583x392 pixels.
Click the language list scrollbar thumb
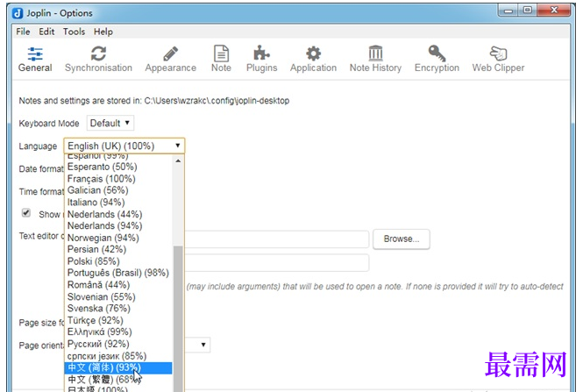pyautogui.click(x=178, y=318)
